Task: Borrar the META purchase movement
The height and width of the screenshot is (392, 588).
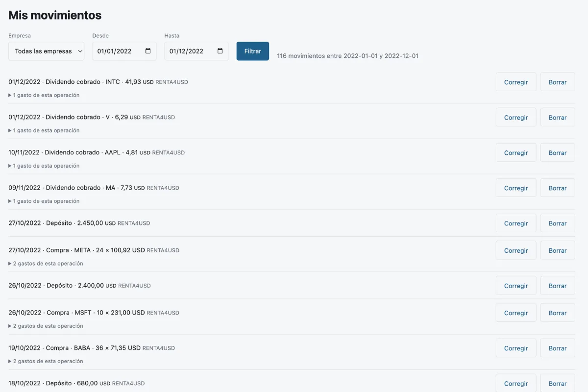Action: tap(558, 250)
